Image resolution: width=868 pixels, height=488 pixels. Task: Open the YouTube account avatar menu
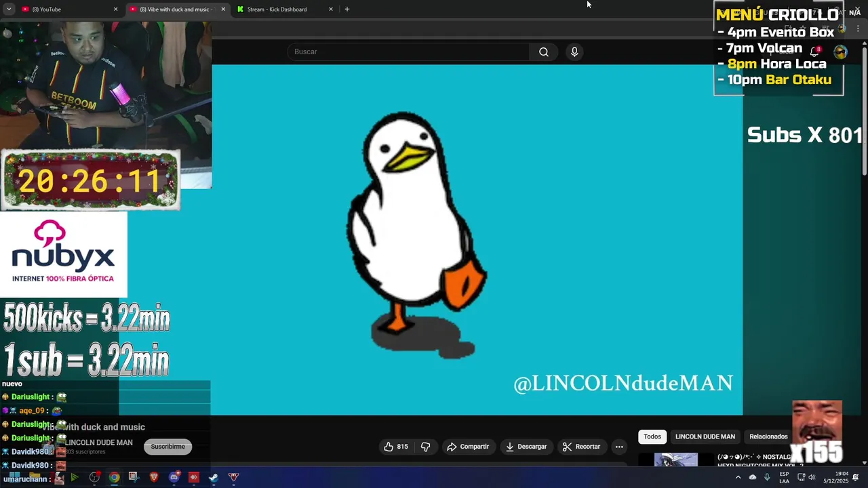(x=840, y=52)
